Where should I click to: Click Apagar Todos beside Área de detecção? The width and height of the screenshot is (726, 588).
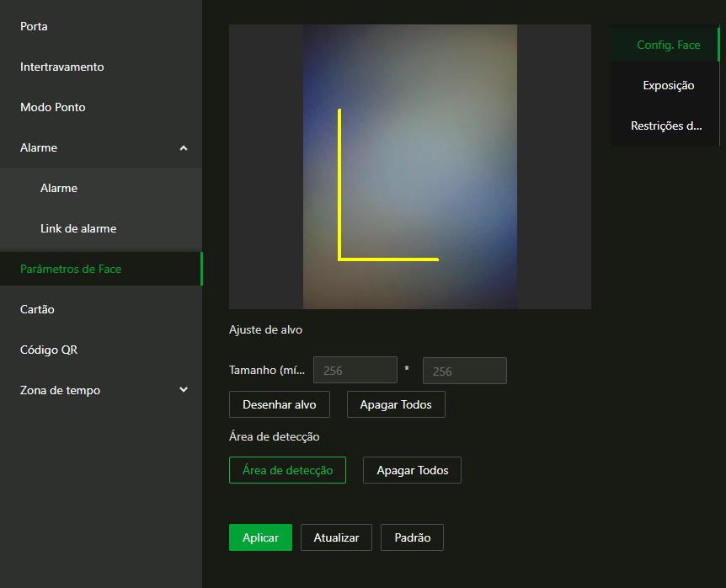coord(412,470)
